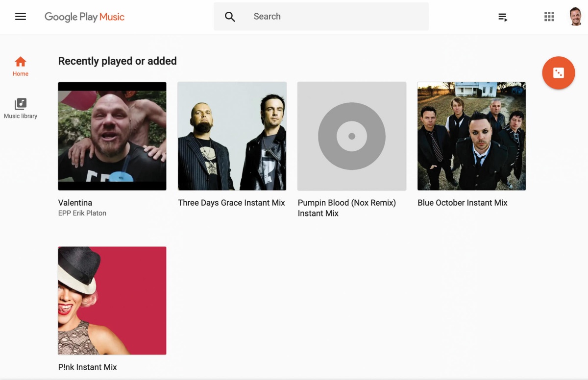
Task: Open the Google apps grid
Action: pyautogui.click(x=549, y=17)
